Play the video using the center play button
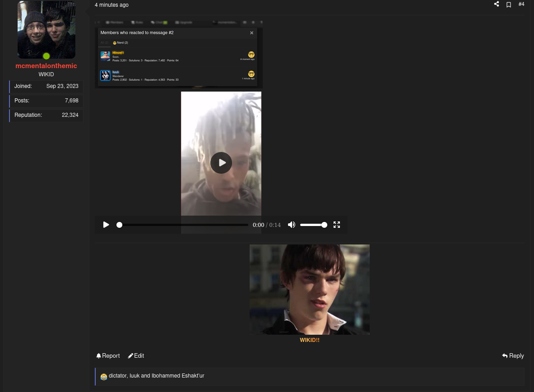 (221, 163)
